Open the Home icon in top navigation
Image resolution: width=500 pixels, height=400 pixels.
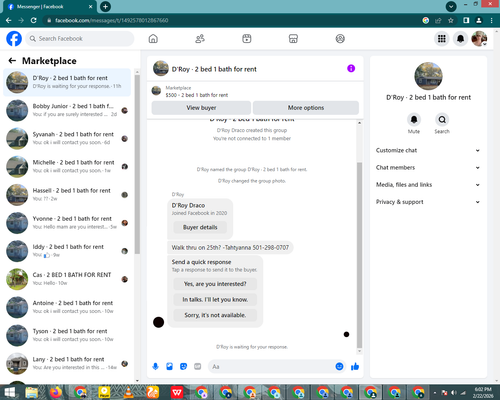pos(153,39)
